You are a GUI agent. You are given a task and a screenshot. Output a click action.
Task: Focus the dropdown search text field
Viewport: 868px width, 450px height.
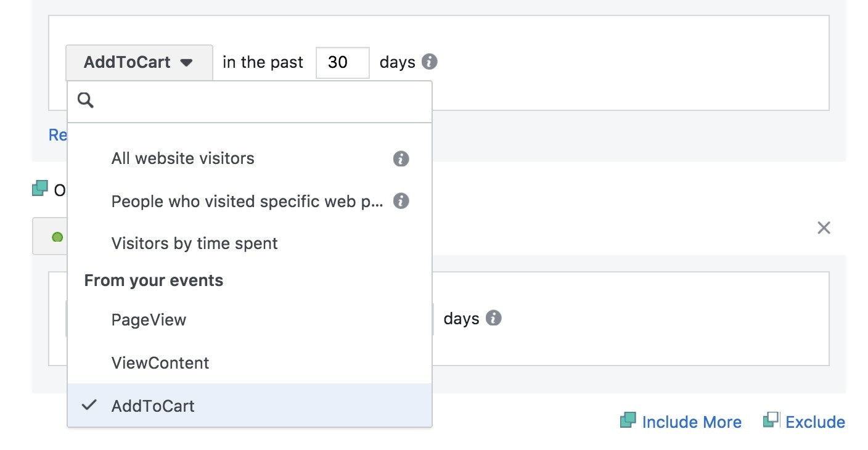[x=259, y=101]
